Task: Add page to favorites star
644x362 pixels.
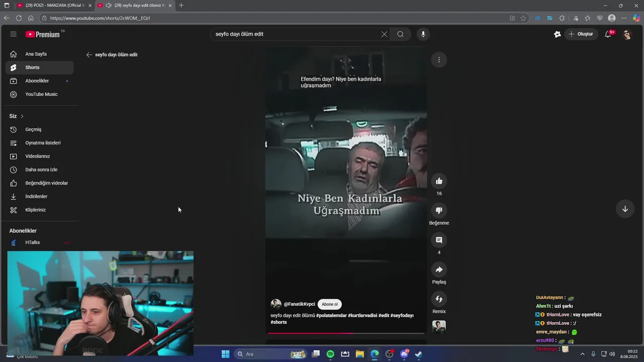Action: click(x=523, y=18)
